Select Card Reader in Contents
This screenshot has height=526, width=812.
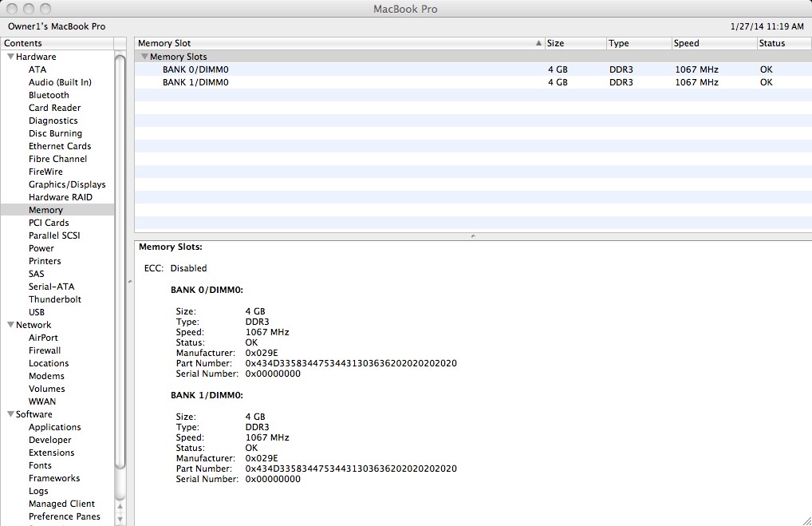(x=54, y=108)
